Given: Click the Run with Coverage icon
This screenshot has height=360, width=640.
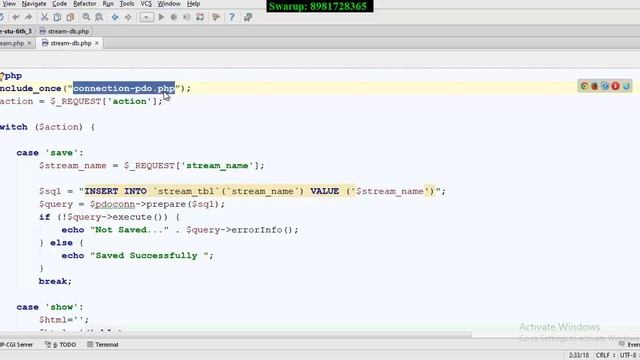Looking at the screenshot, I should [x=187, y=17].
